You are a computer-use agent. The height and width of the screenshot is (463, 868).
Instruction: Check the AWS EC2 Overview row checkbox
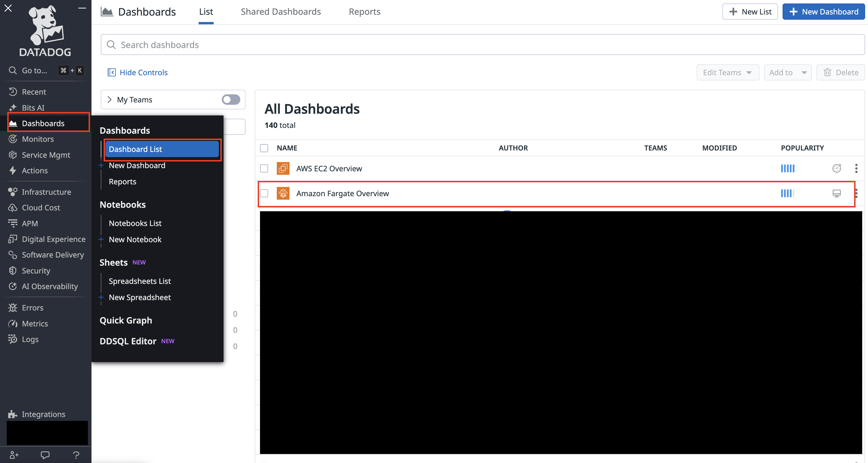(264, 168)
